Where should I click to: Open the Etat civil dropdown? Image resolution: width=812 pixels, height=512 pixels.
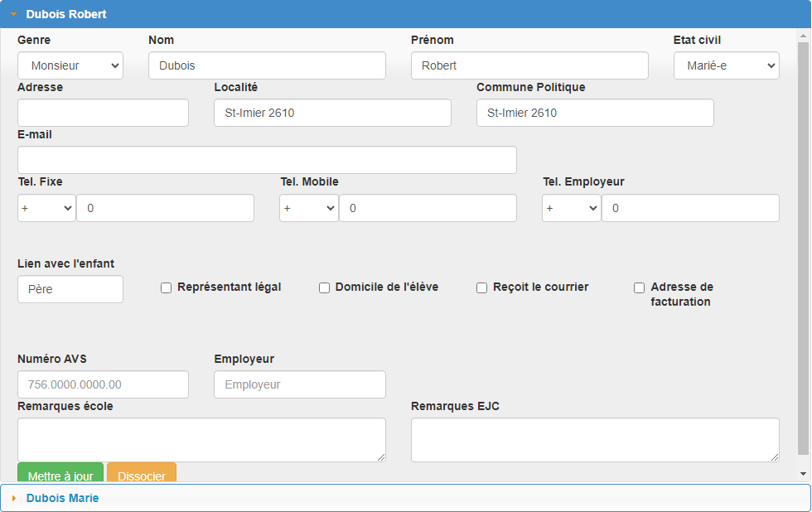tap(726, 65)
